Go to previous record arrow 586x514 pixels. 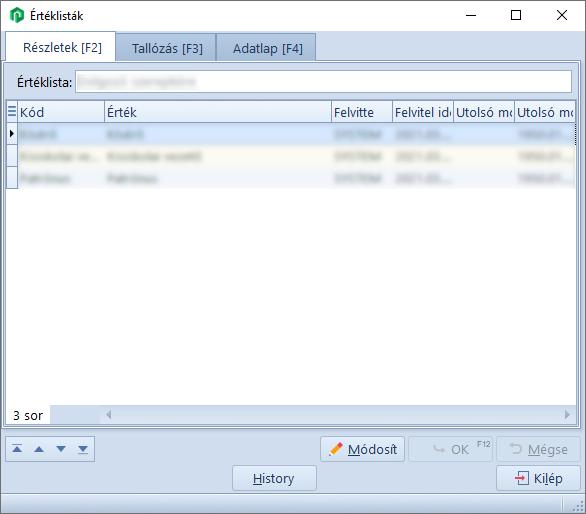(x=39, y=449)
